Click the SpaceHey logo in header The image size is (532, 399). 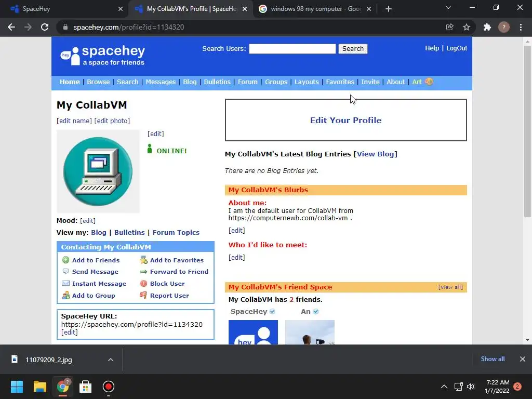(x=102, y=56)
